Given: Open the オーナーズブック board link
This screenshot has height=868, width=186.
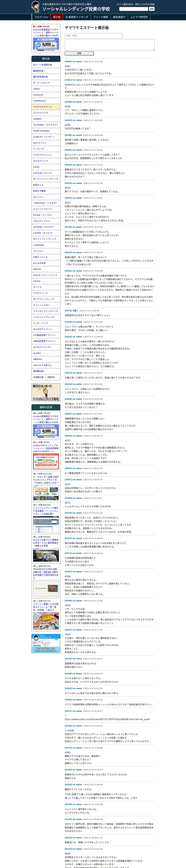Looking at the screenshot, I should point(46,83).
